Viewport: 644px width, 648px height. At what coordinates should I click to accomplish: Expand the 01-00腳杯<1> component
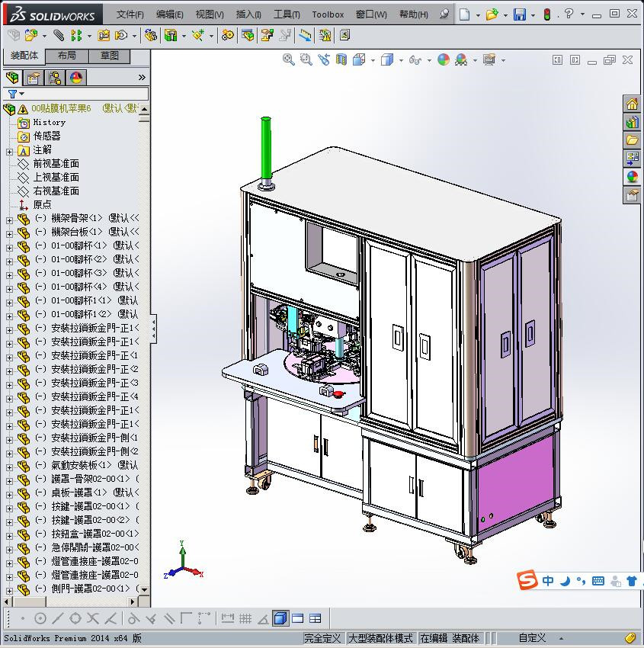(x=9, y=248)
